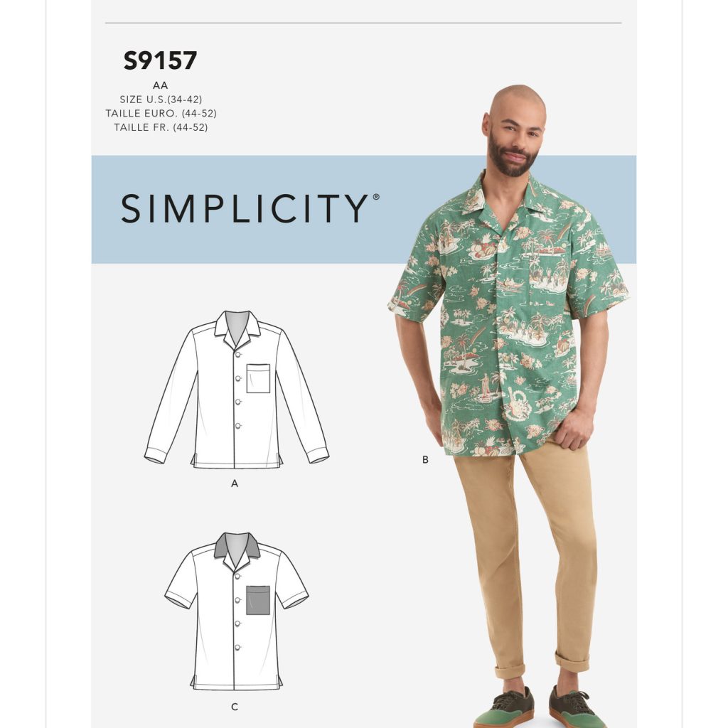Select the short-sleeve shirt drawing C
Viewport: 728px width, 728px height.
236,611
